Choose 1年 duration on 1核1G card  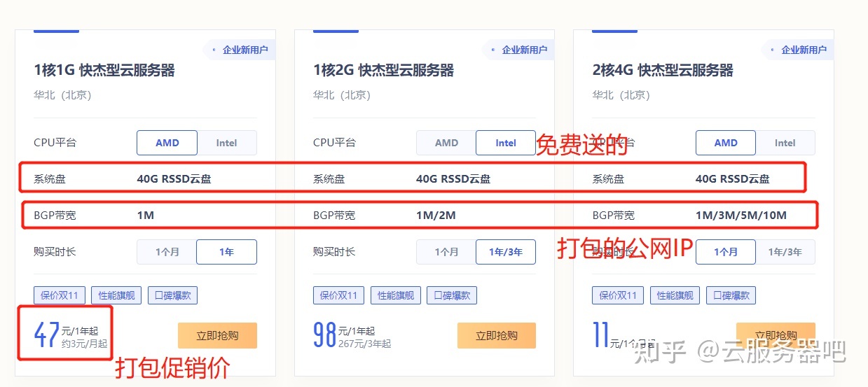coord(226,252)
